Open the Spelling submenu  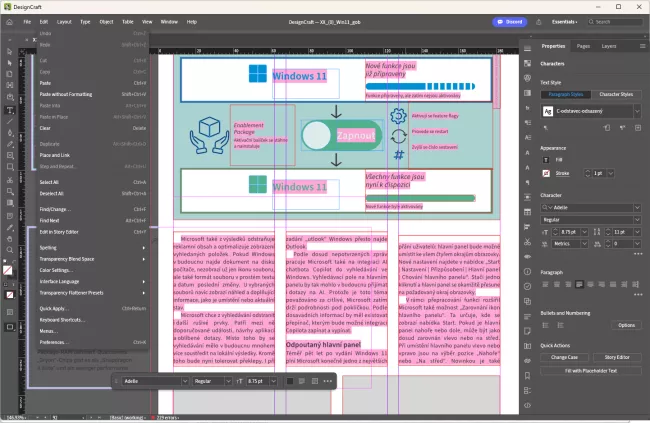(x=92, y=248)
